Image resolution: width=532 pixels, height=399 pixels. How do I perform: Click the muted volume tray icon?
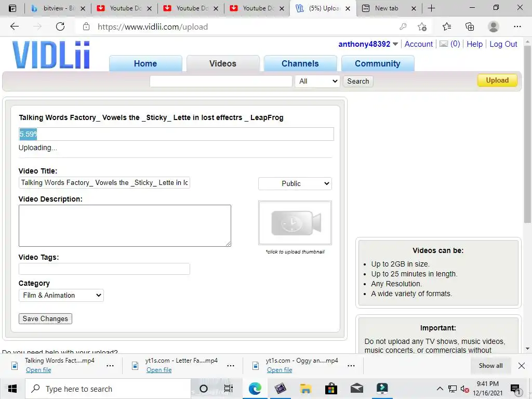pyautogui.click(x=464, y=389)
